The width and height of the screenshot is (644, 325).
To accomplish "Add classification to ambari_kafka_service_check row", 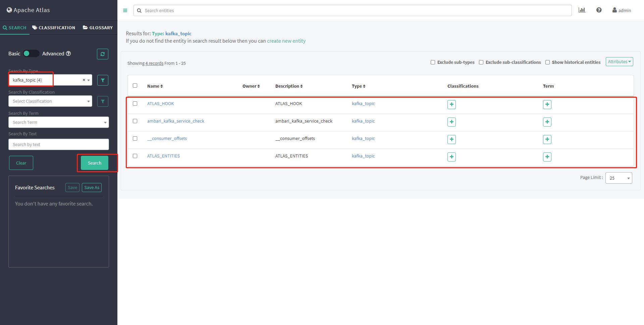I will coord(451,122).
